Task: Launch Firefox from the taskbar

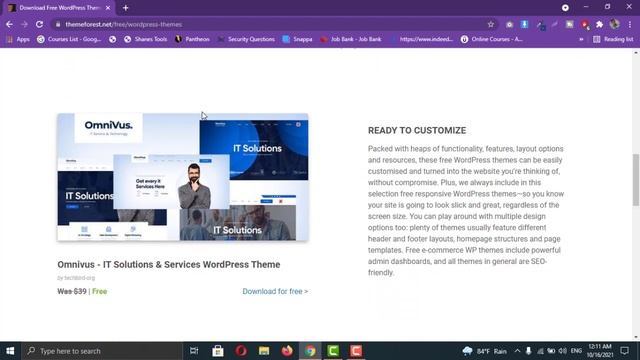Action: tap(287, 351)
